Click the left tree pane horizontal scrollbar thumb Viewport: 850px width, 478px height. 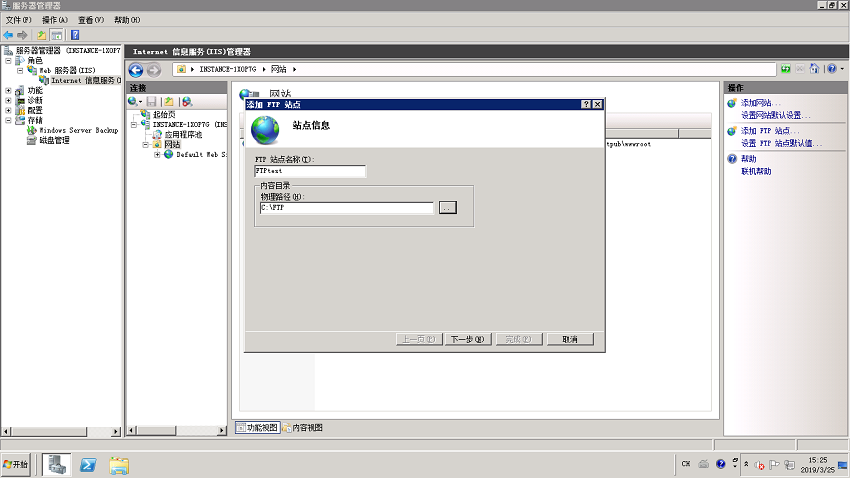49,431
